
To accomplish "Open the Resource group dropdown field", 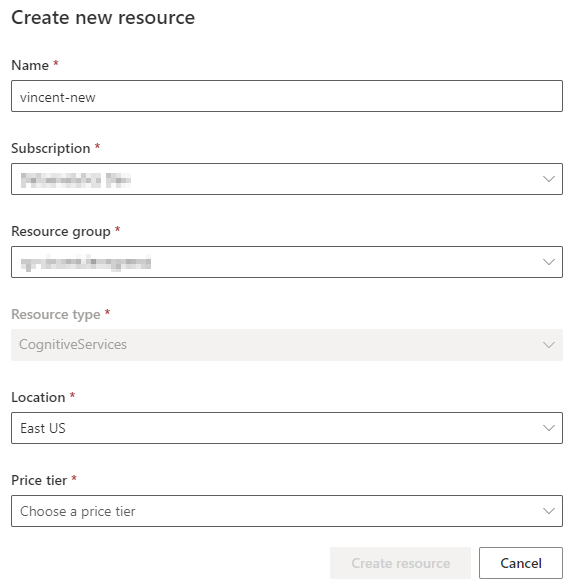I will [x=287, y=262].
